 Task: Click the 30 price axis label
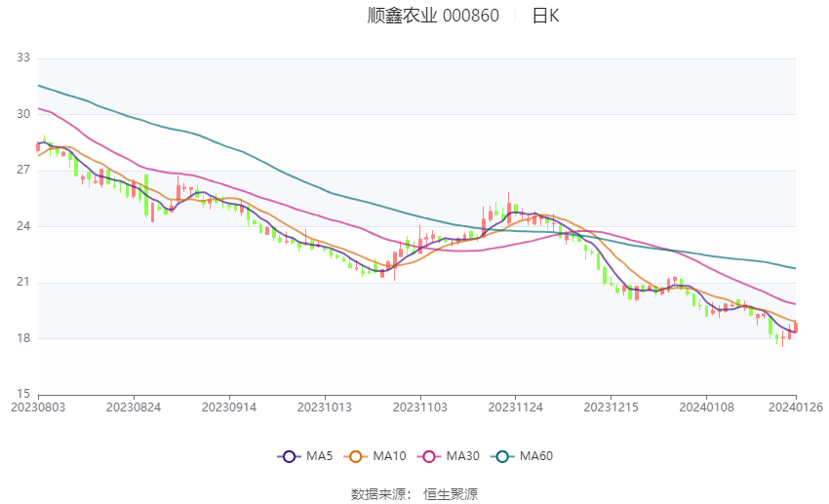[x=23, y=114]
